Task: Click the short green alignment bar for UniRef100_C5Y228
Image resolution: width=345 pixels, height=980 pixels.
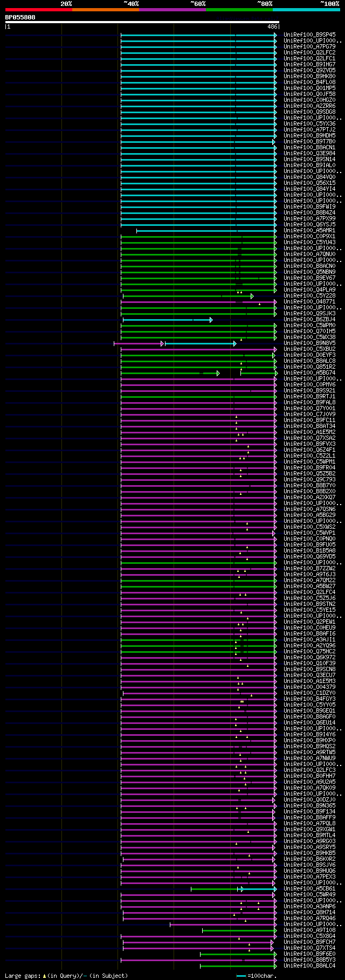Action: (x=188, y=296)
